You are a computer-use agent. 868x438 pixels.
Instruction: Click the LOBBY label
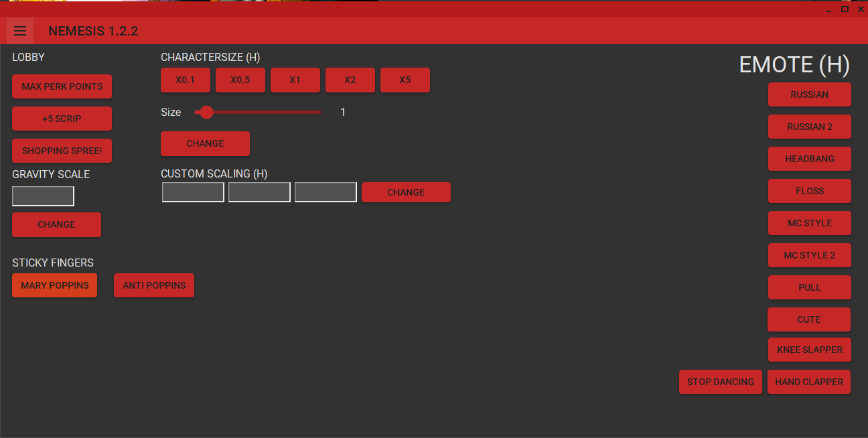coord(28,58)
